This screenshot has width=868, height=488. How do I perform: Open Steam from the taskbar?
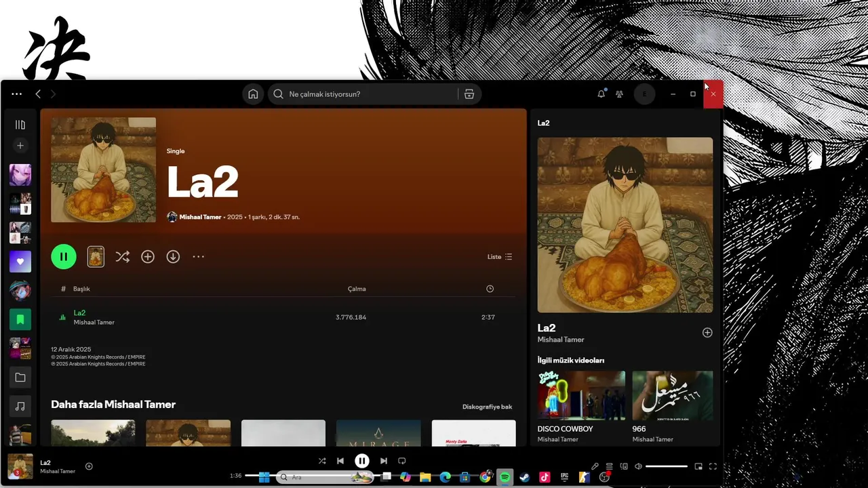pos(525,477)
